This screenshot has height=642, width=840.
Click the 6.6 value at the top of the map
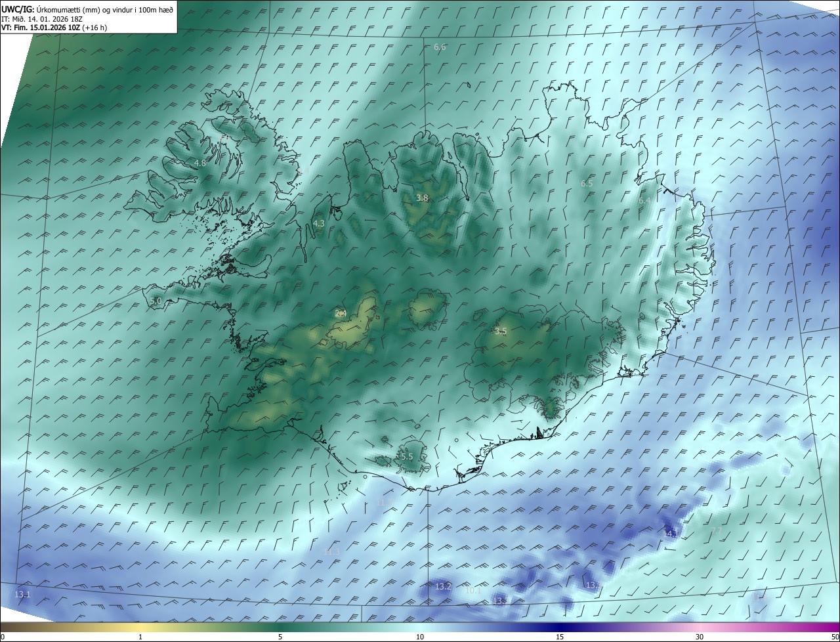(440, 47)
